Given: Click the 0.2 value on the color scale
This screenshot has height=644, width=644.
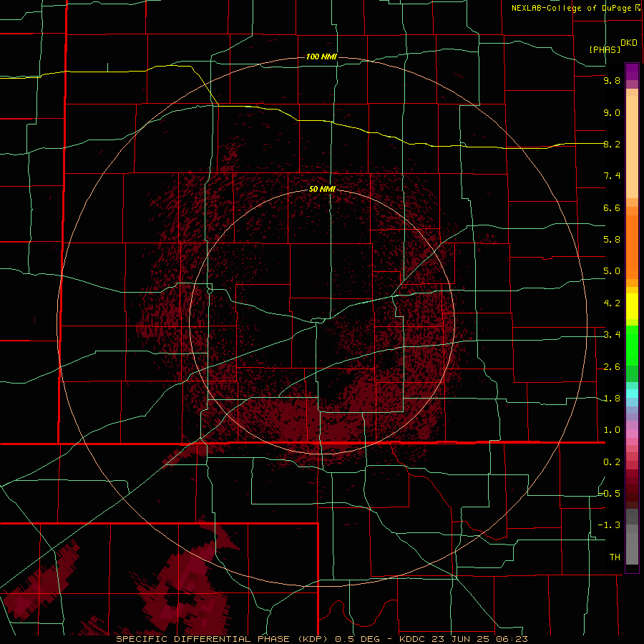Looking at the screenshot, I should coord(612,462).
